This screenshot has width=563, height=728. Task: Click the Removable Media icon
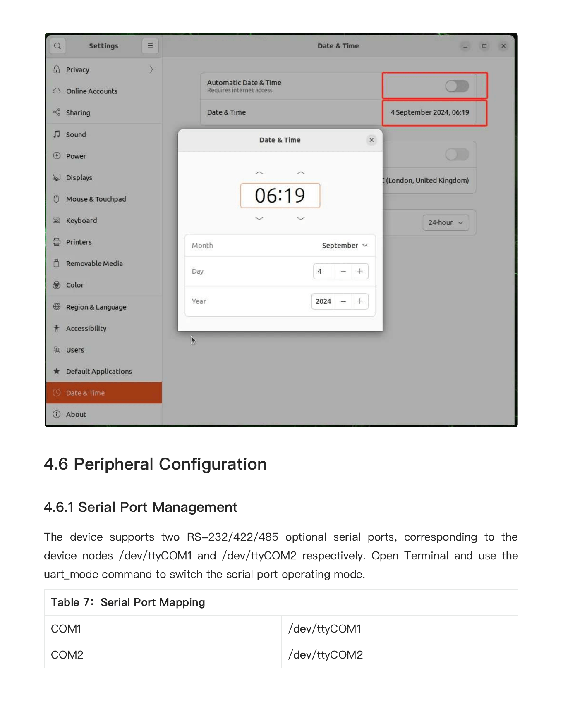click(57, 263)
